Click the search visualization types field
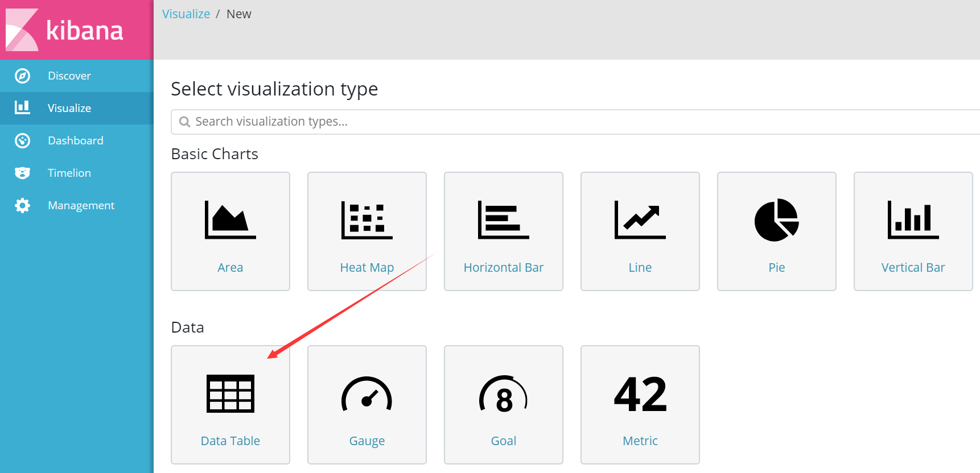The height and width of the screenshot is (473, 980). click(x=398, y=121)
